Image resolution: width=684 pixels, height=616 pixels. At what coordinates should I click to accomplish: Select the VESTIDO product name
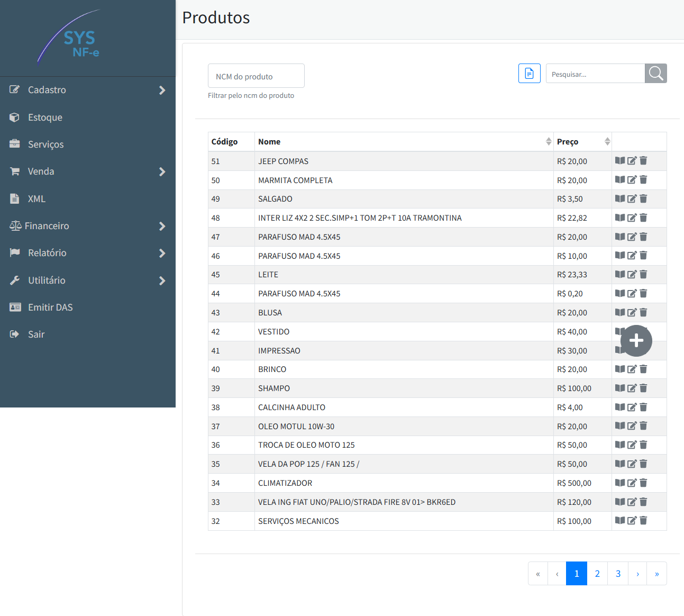click(274, 332)
